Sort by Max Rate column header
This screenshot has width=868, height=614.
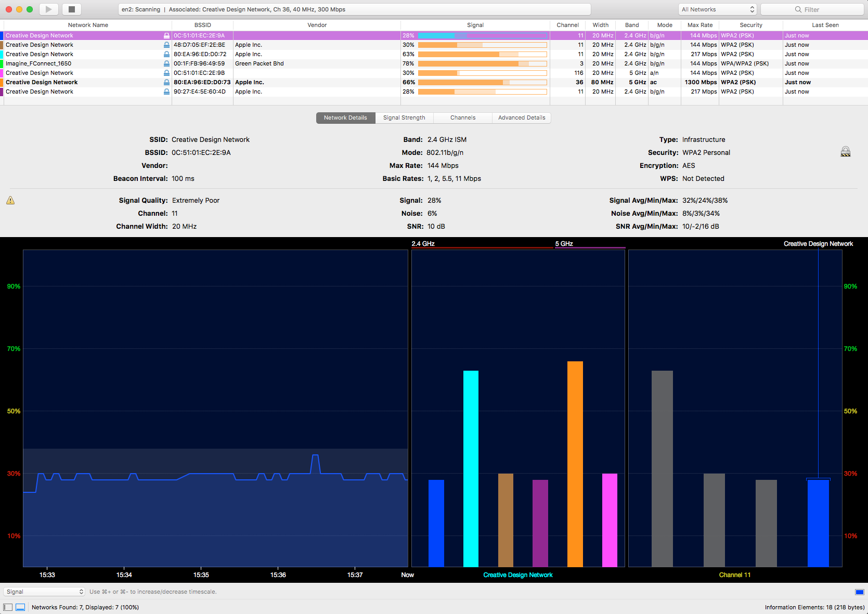700,25
